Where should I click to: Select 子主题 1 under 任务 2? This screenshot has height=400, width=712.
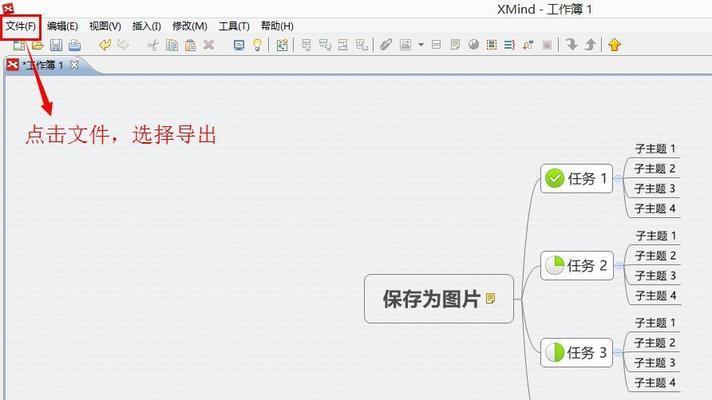tap(656, 236)
